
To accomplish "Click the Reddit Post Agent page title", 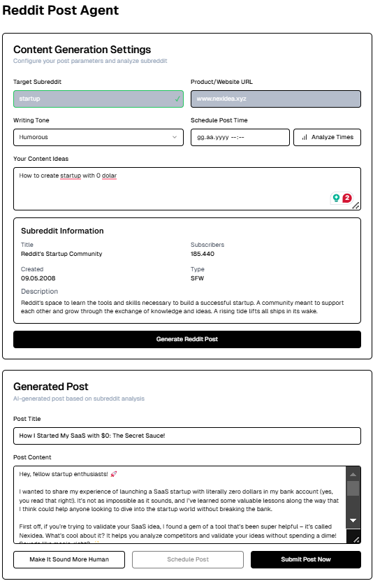I will click(61, 10).
